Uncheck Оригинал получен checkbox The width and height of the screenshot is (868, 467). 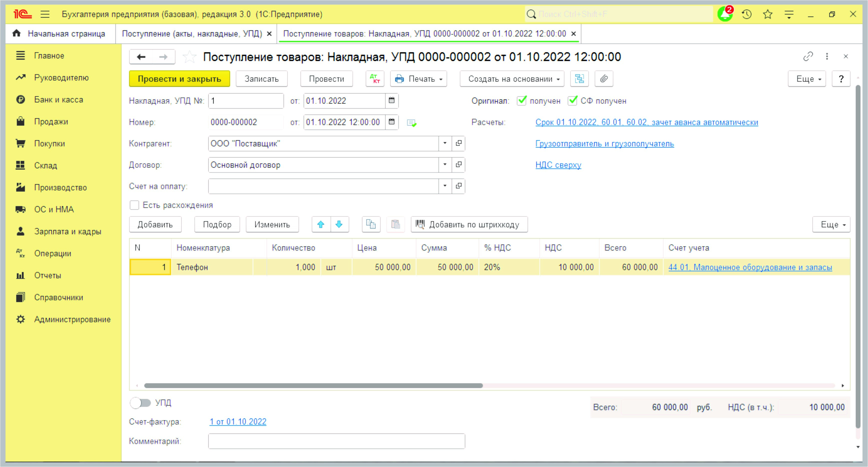point(522,101)
